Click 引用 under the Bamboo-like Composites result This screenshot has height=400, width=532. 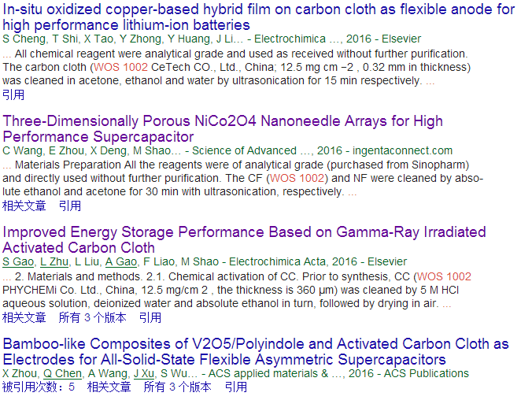[x=236, y=387]
